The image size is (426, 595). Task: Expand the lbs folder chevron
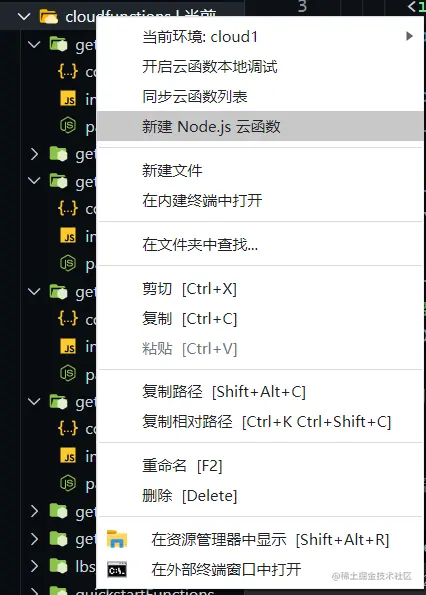coord(34,566)
